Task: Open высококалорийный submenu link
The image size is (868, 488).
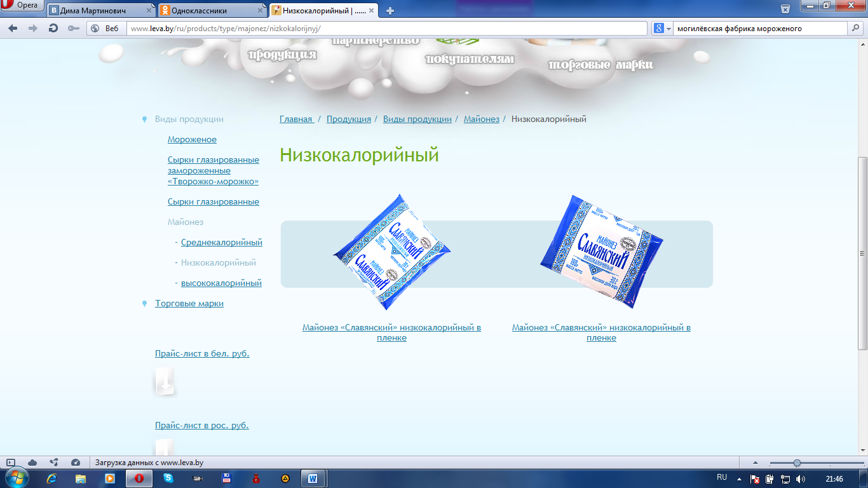Action: 221,283
